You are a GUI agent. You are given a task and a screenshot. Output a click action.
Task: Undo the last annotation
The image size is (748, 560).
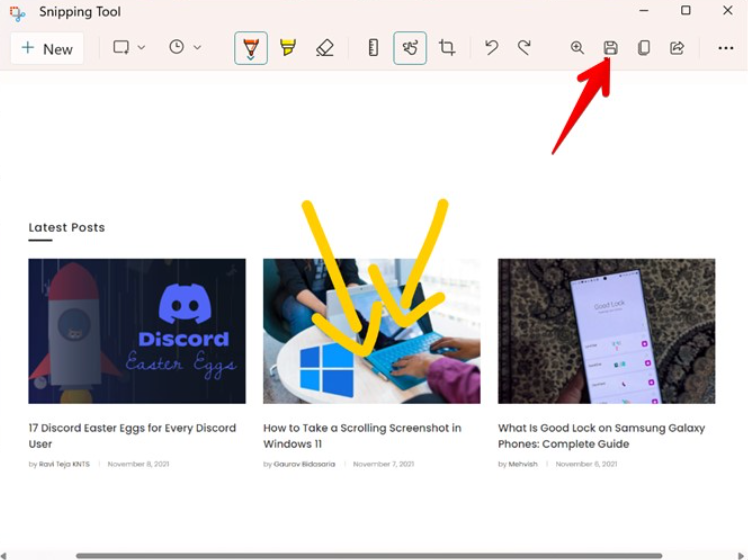(491, 47)
